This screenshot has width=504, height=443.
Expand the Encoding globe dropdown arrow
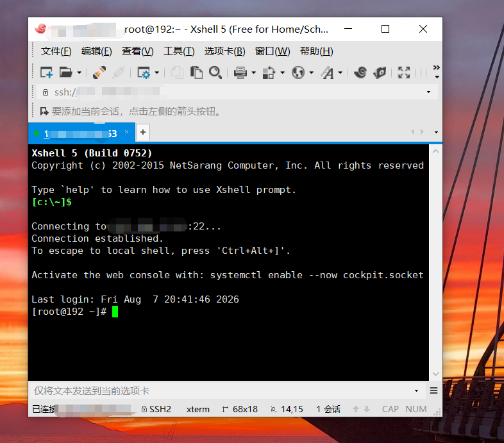312,73
